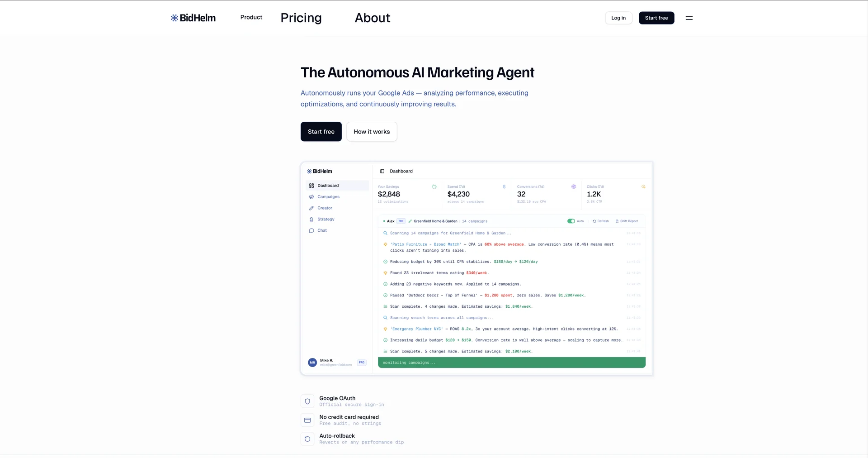The height and width of the screenshot is (458, 868).
Task: Open the About page
Action: (372, 18)
